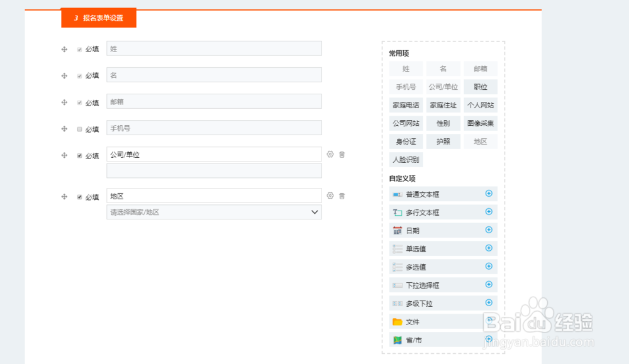Click the disabled 地区 common item

pyautogui.click(x=480, y=141)
